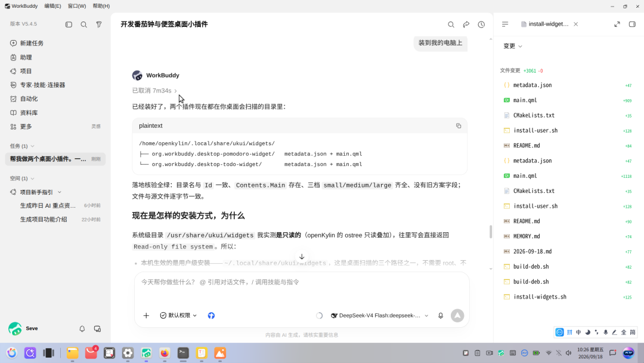
Task: Start voice input with the microphone
Action: click(441, 316)
